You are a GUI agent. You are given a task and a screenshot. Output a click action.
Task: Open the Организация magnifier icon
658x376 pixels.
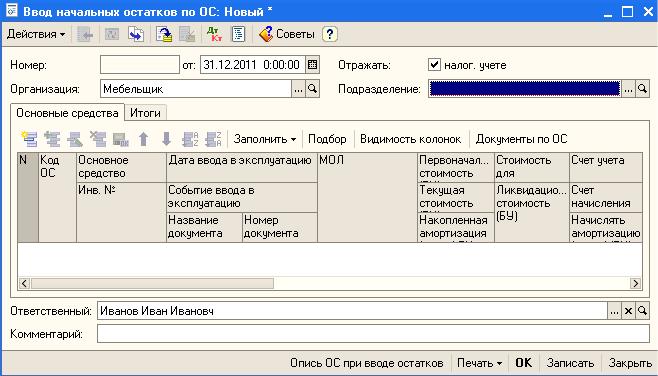tap(313, 89)
